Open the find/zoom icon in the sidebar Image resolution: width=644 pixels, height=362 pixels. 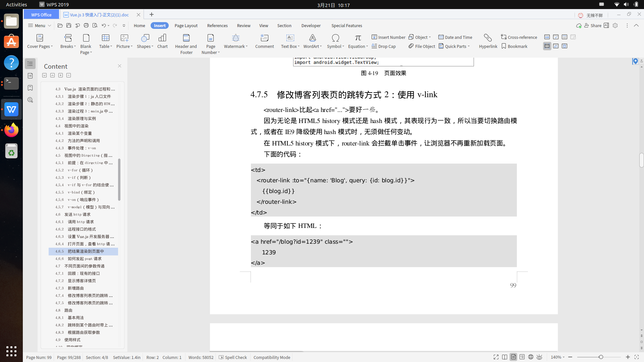(x=30, y=100)
